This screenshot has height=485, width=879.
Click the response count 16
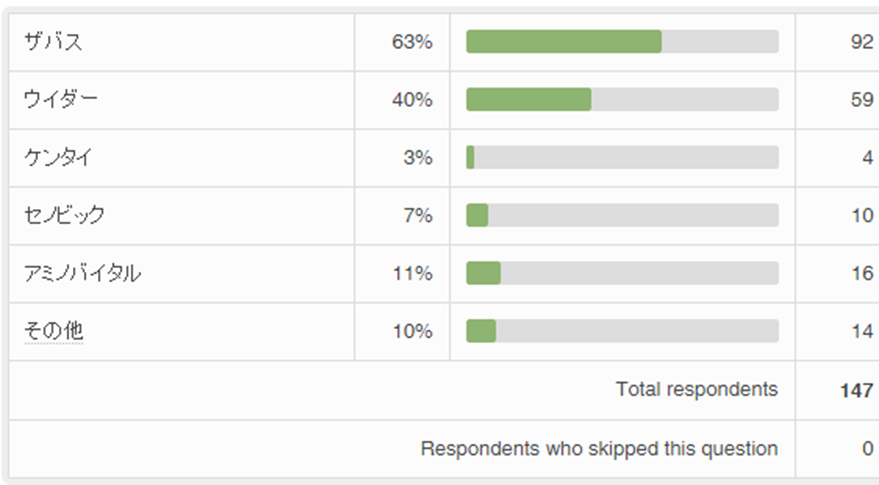pyautogui.click(x=863, y=273)
